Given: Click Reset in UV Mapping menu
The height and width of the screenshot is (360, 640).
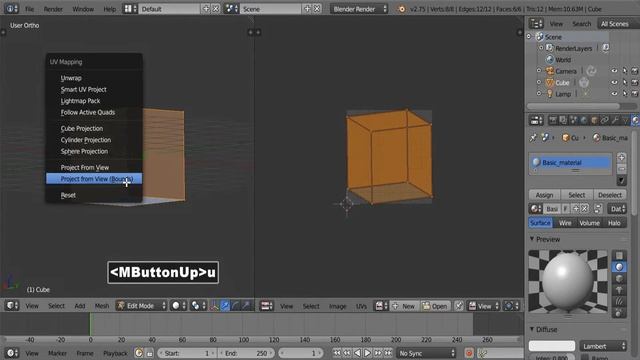Looking at the screenshot, I should pyautogui.click(x=68, y=195).
